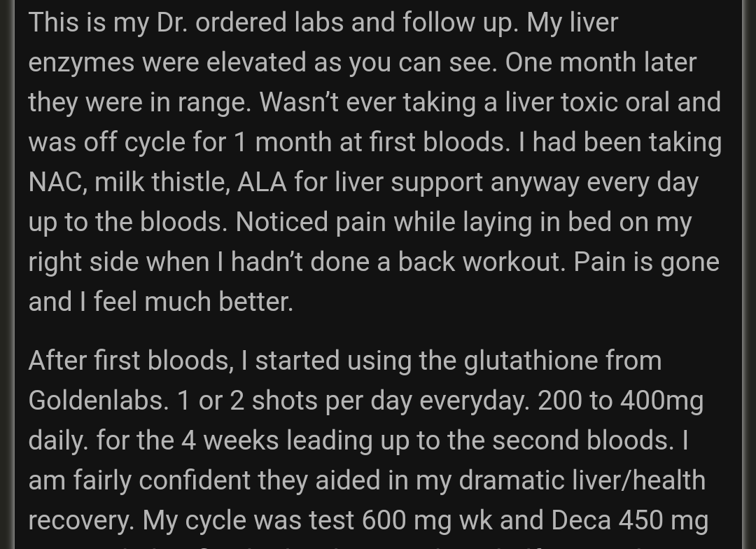Viewport: 756px width, 549px height.
Task: Click the words "milk thistle"
Action: 160,182
